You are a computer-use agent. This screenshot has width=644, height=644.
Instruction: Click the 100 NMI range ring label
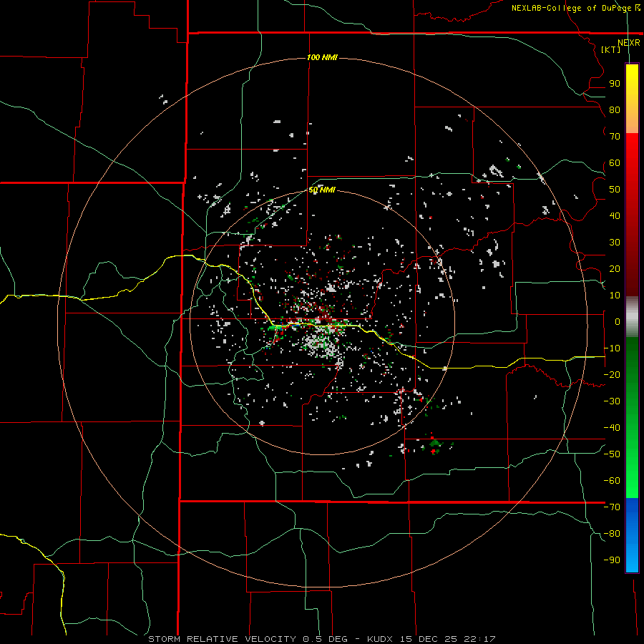click(x=323, y=57)
